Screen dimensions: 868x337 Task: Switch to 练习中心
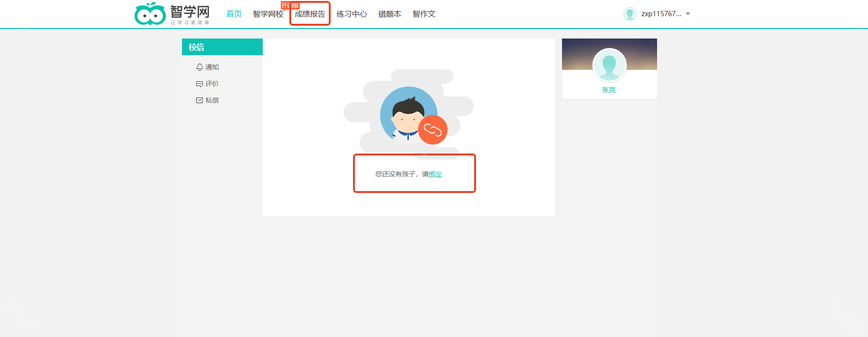[x=352, y=14]
